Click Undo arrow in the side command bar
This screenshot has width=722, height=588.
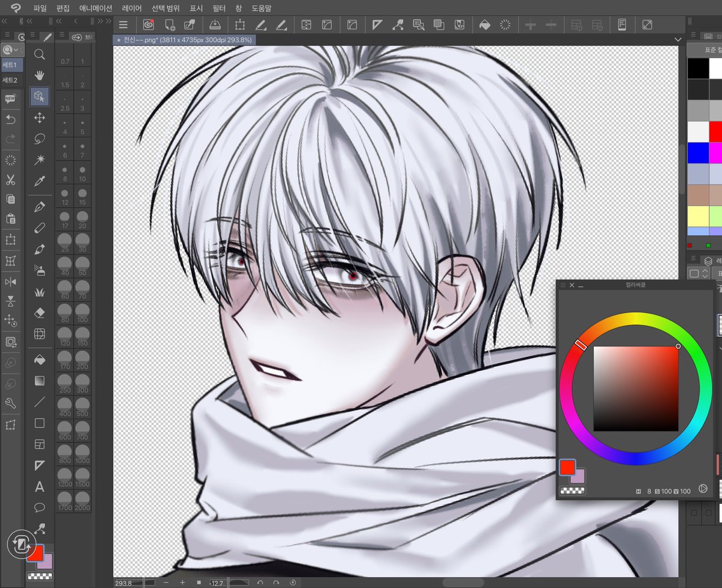(10, 120)
